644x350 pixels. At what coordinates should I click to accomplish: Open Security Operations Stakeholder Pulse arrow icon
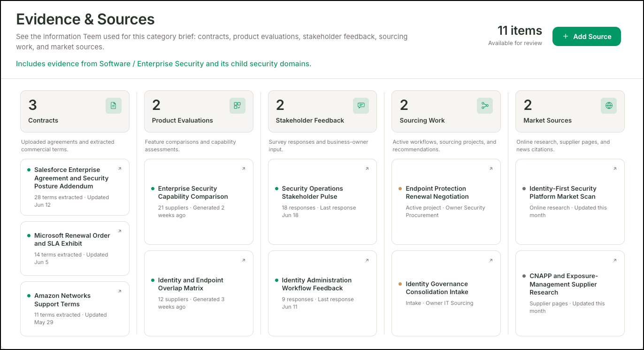(x=368, y=169)
